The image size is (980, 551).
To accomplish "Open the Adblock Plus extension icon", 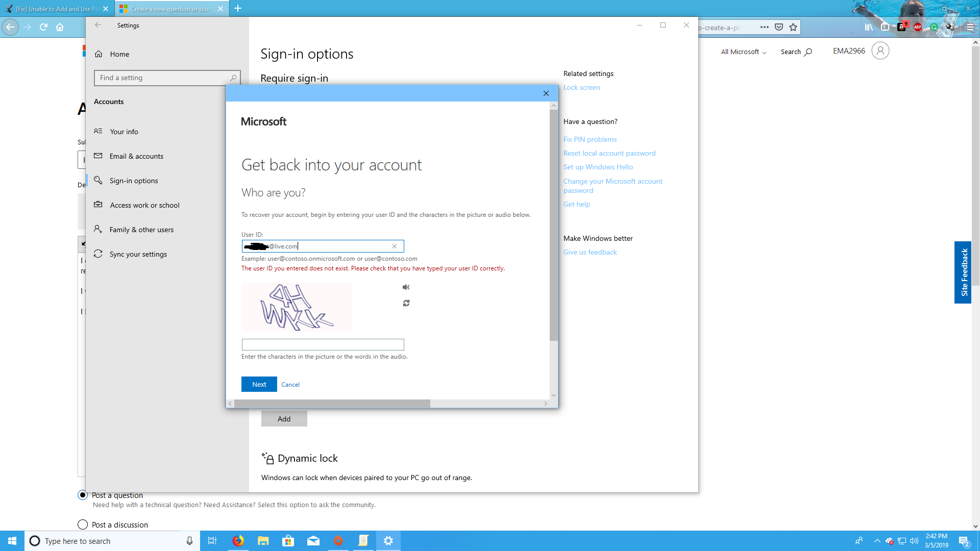I will tap(917, 27).
